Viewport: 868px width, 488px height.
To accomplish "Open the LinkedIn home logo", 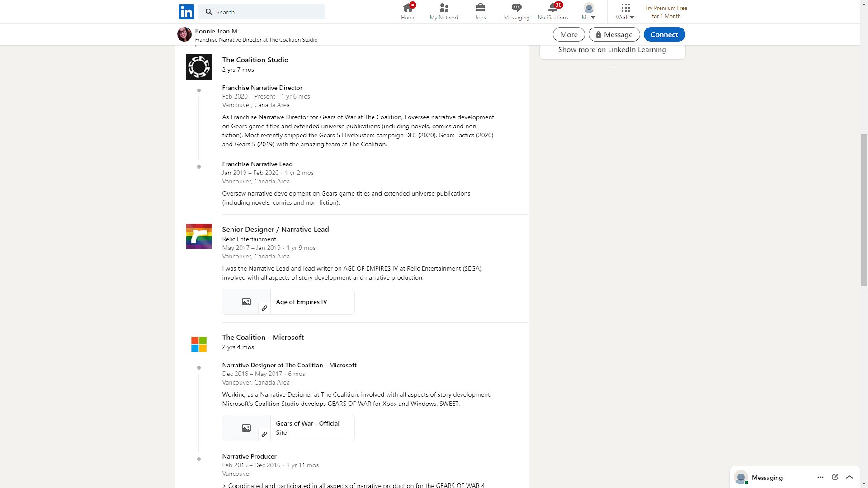I will [187, 12].
